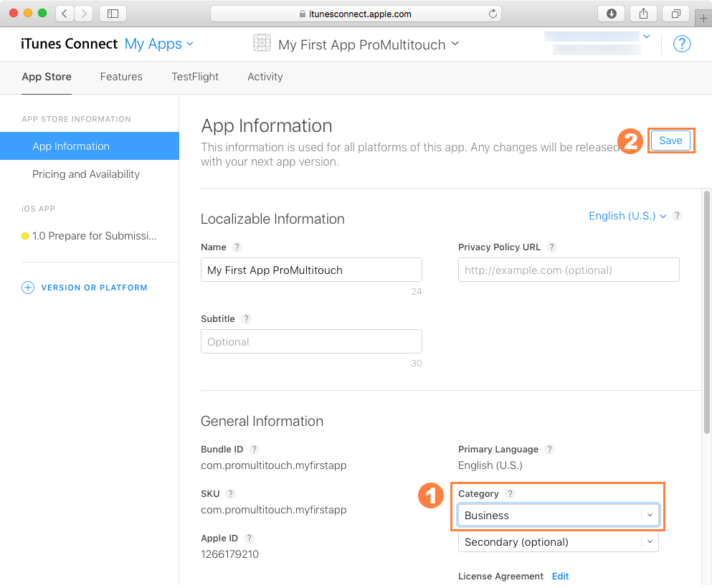
Task: Open the Secondary (optional) category dropdown
Action: pyautogui.click(x=559, y=541)
